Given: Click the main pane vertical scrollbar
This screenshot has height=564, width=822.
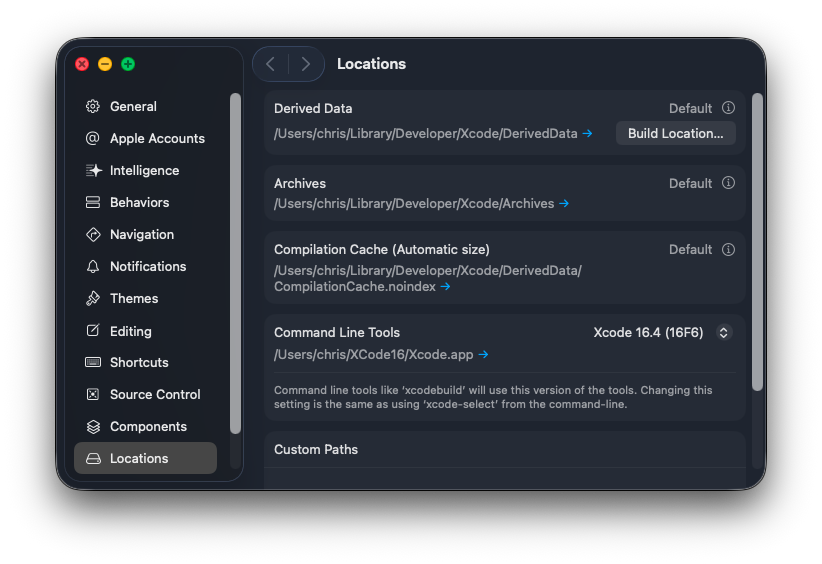Looking at the screenshot, I should point(757,242).
